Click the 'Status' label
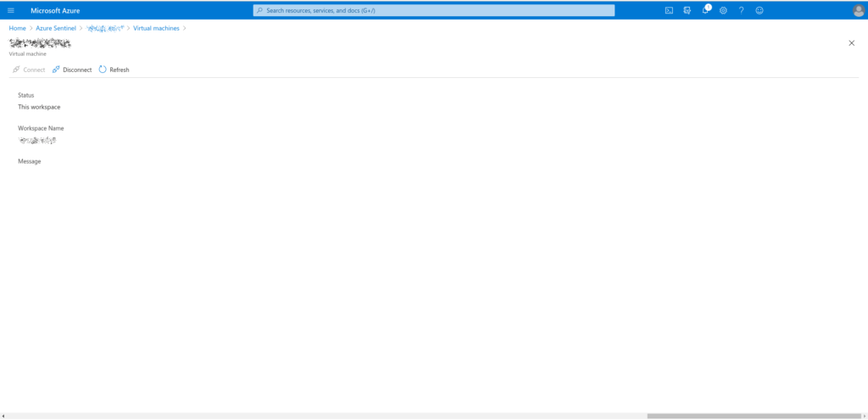 [26, 95]
